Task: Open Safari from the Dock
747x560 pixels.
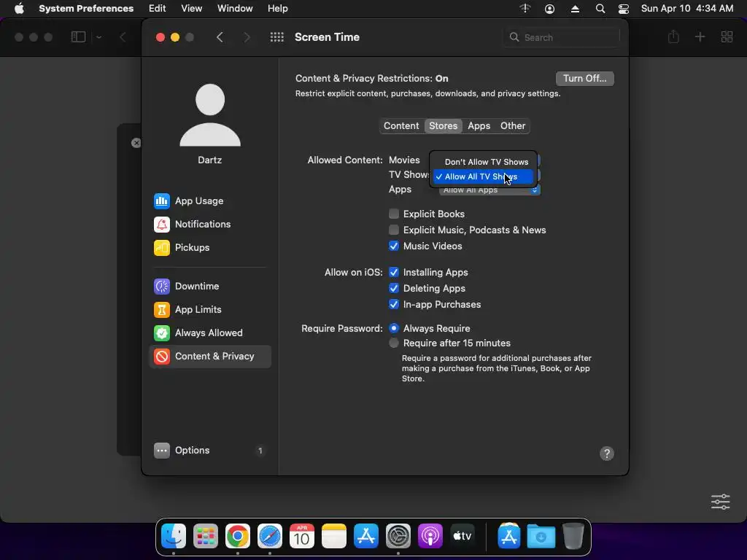Action: (270, 537)
